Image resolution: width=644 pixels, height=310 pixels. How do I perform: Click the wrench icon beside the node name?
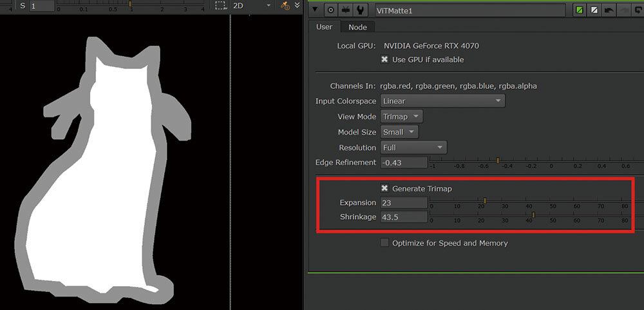(x=361, y=10)
